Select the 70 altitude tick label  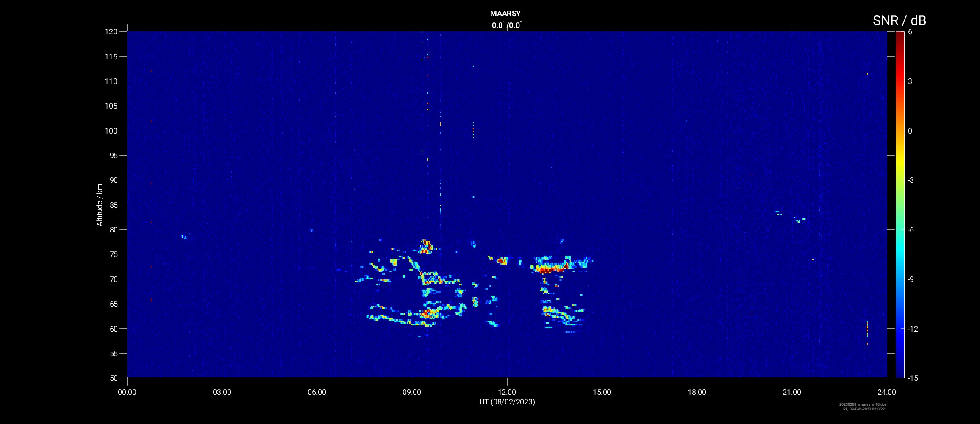click(x=113, y=279)
